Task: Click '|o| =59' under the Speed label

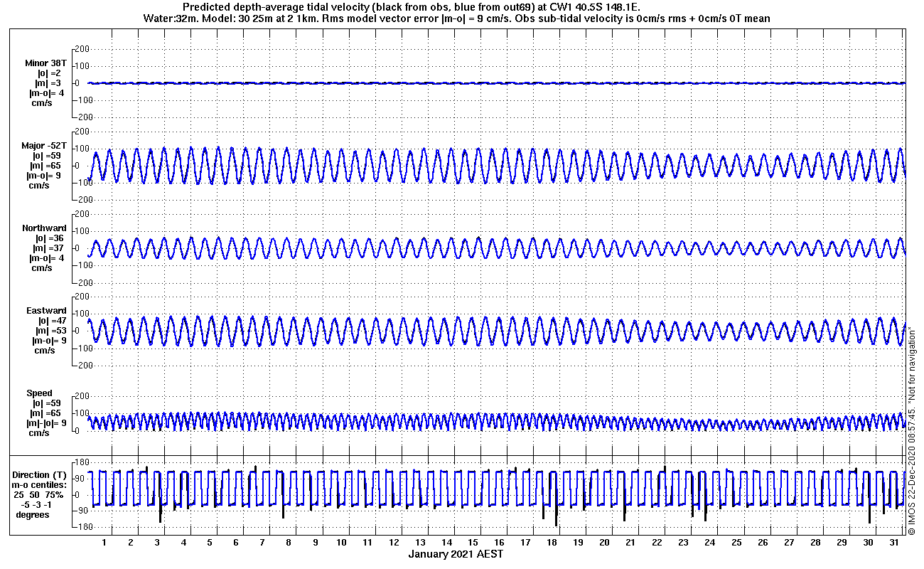Action: (48, 403)
